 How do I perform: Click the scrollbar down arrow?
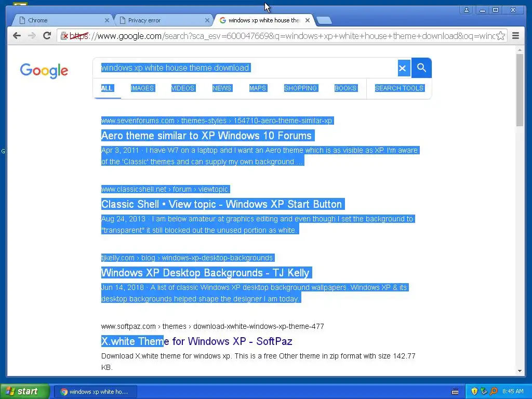tap(520, 371)
